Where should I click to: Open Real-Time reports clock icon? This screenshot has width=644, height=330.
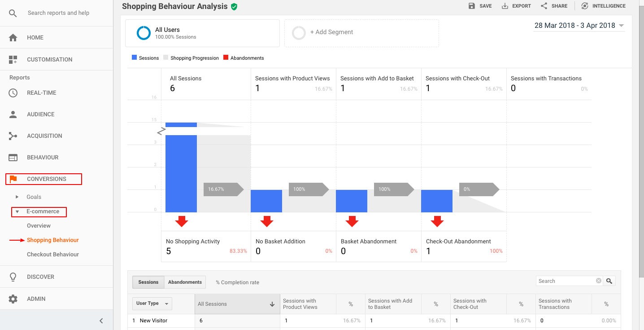[x=13, y=93]
